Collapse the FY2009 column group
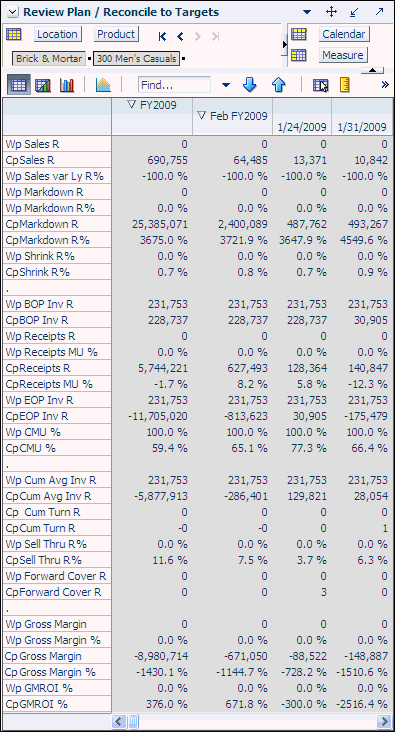This screenshot has height=732, width=395. coord(132,106)
